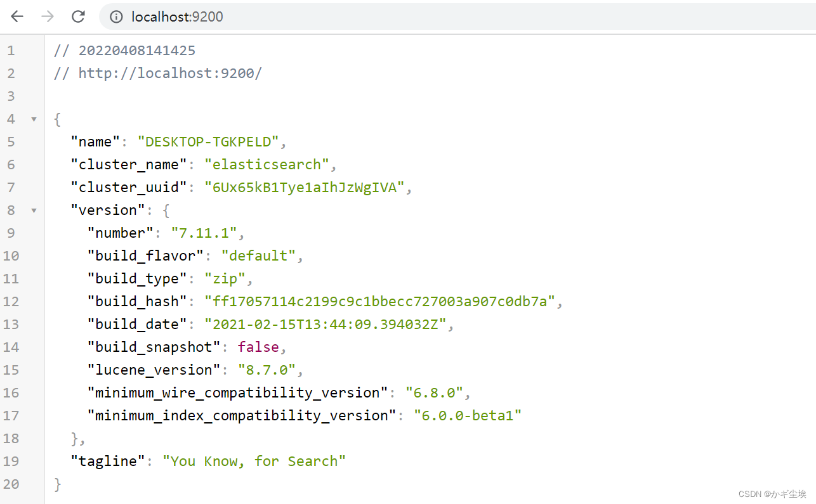Collapse the "version" object arrow
The image size is (816, 504).
tap(34, 210)
